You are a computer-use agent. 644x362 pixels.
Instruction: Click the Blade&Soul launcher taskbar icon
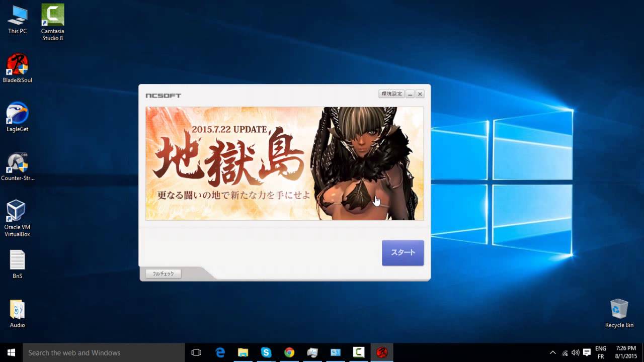pyautogui.click(x=382, y=352)
